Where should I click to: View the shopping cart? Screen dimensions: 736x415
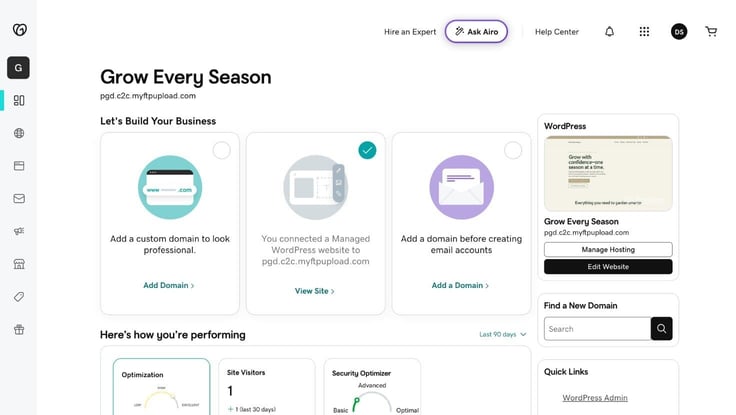(x=711, y=31)
